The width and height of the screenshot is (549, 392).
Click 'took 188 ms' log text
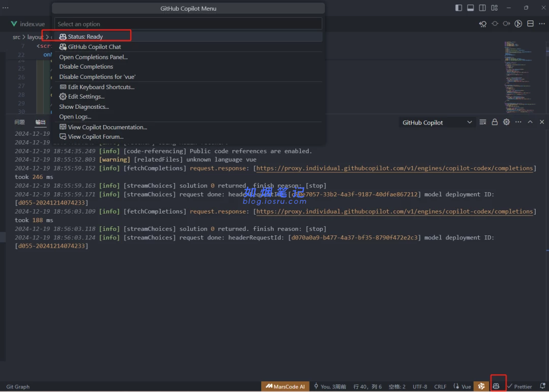click(34, 220)
